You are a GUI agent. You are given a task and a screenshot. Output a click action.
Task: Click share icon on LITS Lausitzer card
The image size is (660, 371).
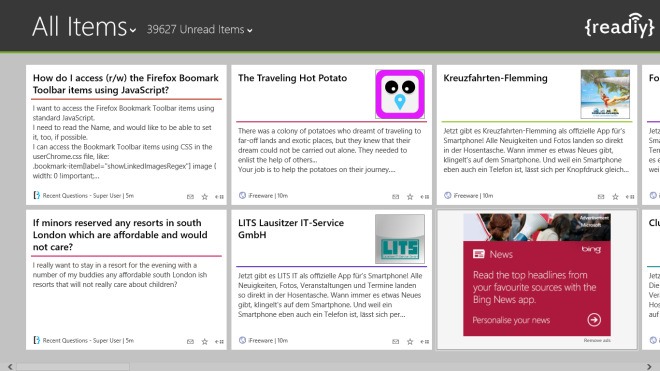point(425,342)
